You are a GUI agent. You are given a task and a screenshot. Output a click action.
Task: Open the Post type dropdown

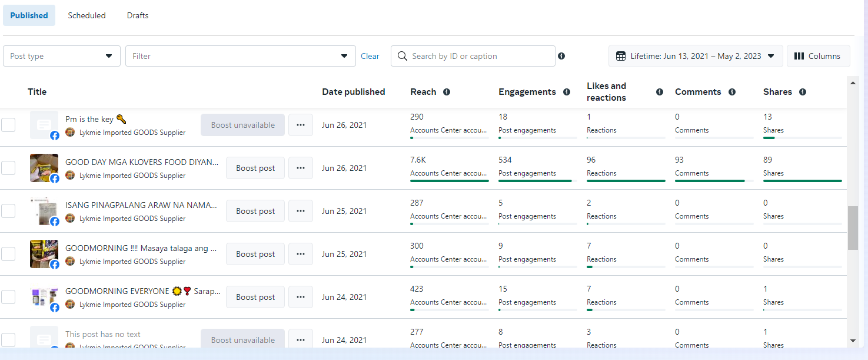coord(62,56)
